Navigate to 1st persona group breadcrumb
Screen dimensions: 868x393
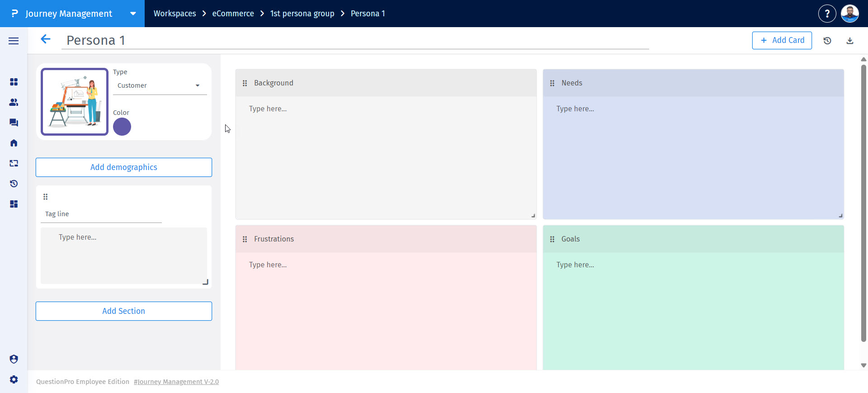pos(302,14)
